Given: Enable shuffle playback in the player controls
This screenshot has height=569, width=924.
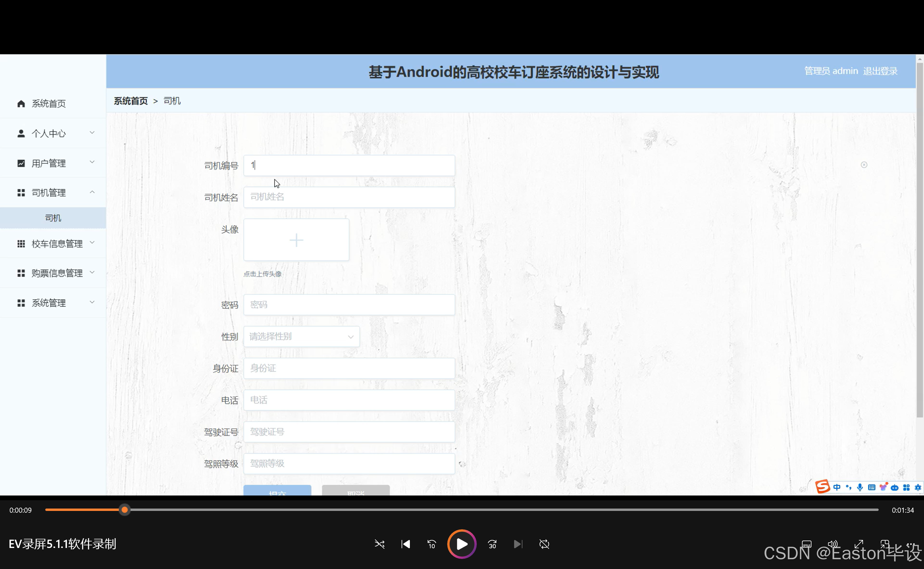Looking at the screenshot, I should click(379, 544).
